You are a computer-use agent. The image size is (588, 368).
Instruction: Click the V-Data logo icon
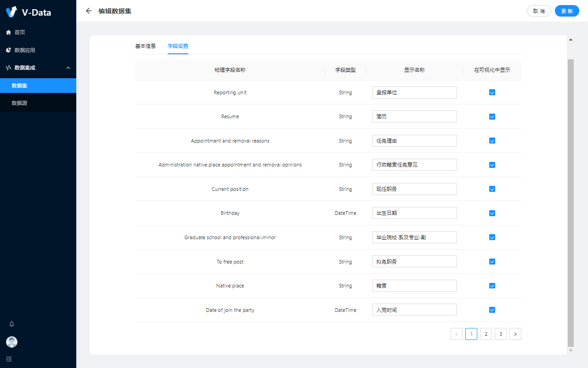point(11,12)
